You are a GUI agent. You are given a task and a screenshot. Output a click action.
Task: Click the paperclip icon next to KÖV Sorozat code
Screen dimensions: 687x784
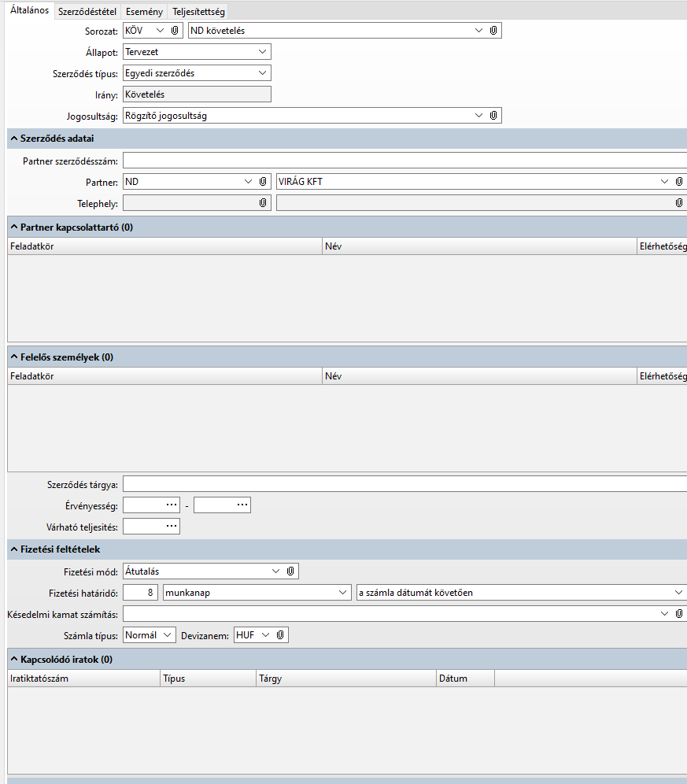[175, 31]
